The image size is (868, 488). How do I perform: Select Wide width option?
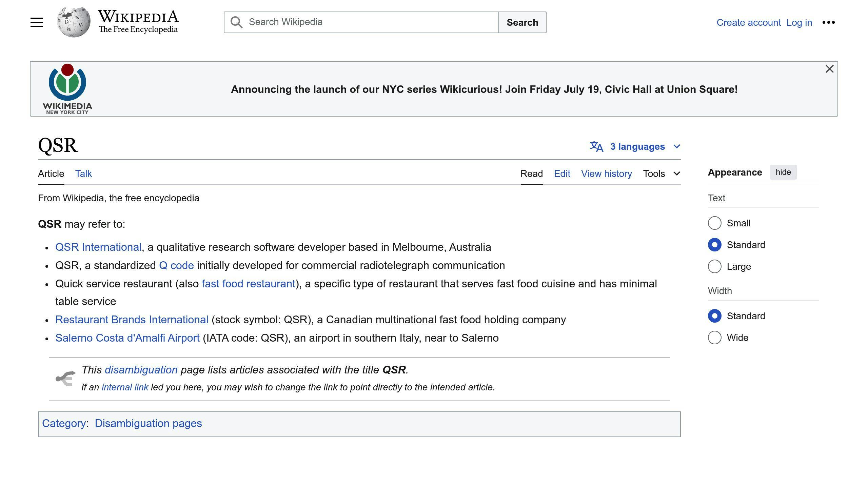pos(714,338)
